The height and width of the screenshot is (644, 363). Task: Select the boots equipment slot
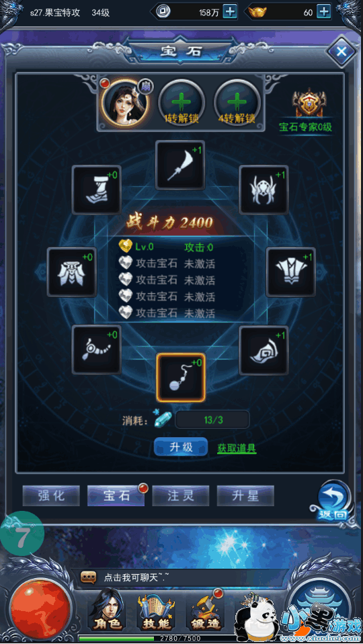pyautogui.click(x=97, y=190)
